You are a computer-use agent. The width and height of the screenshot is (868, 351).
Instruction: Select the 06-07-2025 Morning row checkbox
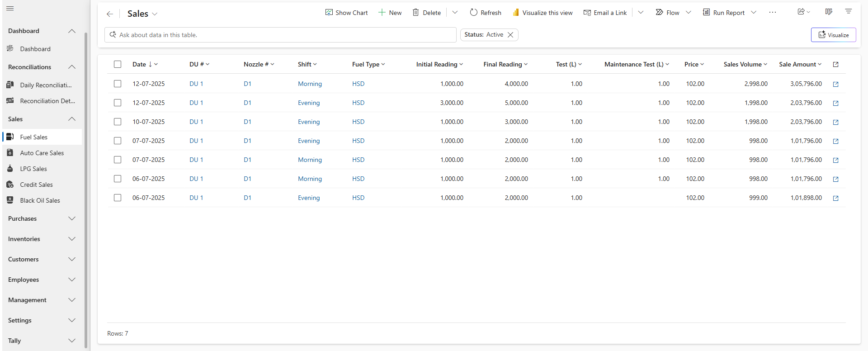pyautogui.click(x=118, y=179)
